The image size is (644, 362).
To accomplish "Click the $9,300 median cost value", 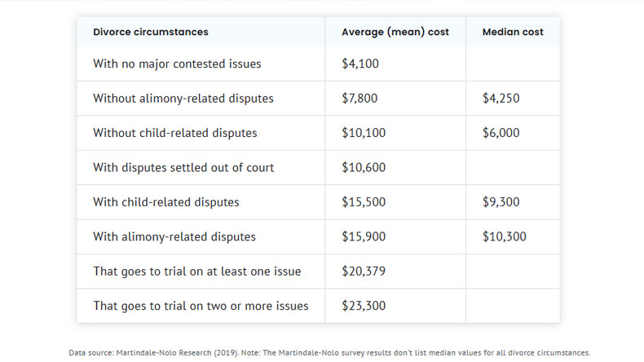I will point(501,202).
